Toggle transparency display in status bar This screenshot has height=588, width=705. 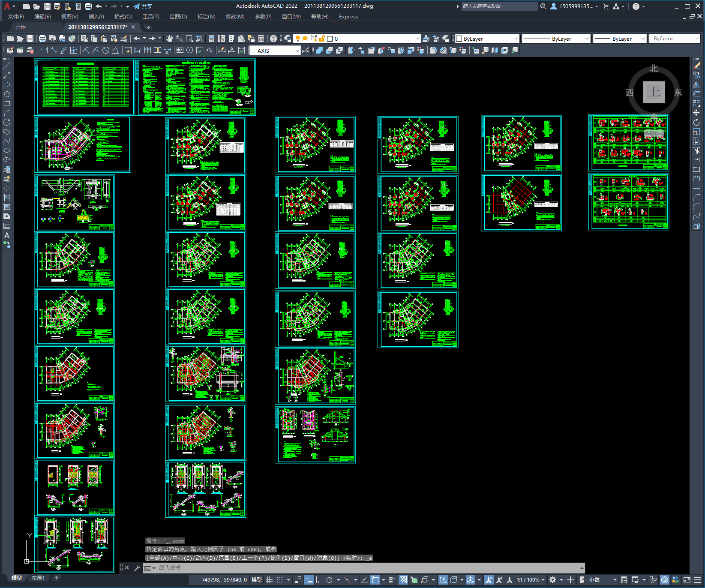click(x=403, y=580)
